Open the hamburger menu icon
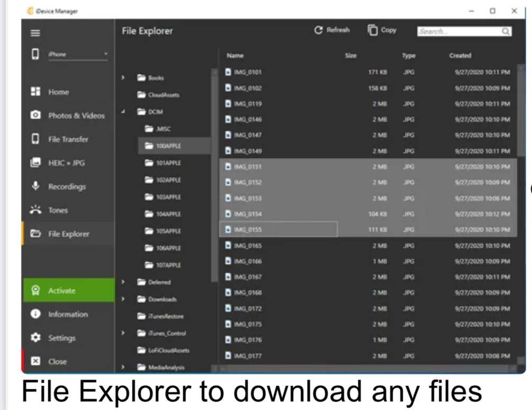 tap(35, 33)
